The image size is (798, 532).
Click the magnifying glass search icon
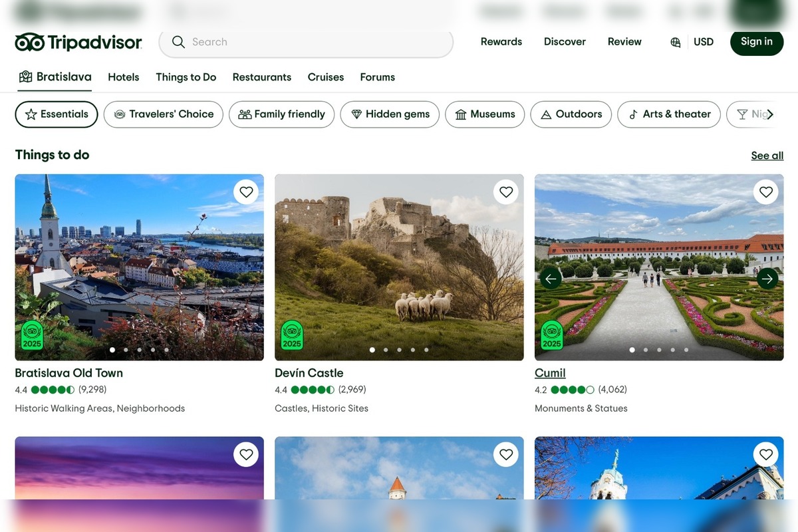pos(178,42)
